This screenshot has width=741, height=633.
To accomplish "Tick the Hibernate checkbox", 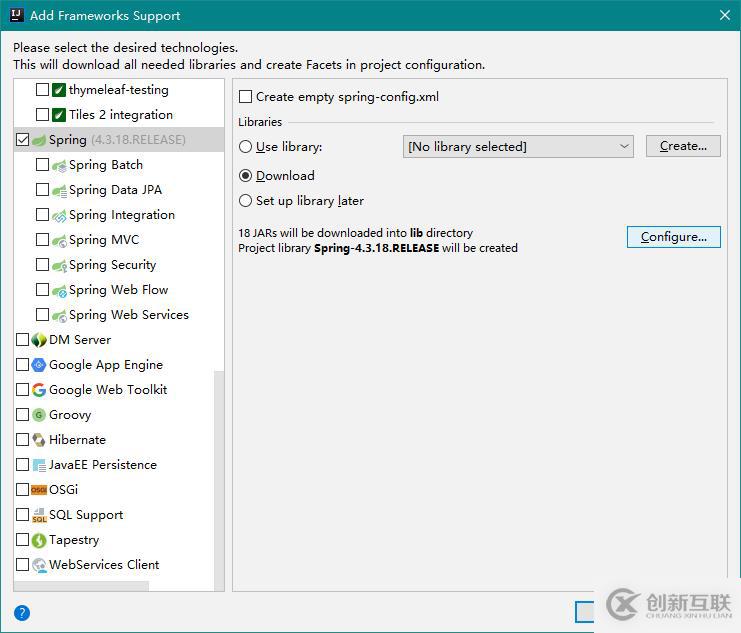I will click(x=22, y=440).
